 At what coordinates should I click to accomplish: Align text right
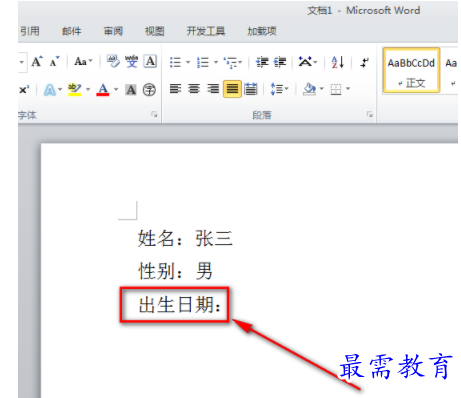(x=213, y=89)
